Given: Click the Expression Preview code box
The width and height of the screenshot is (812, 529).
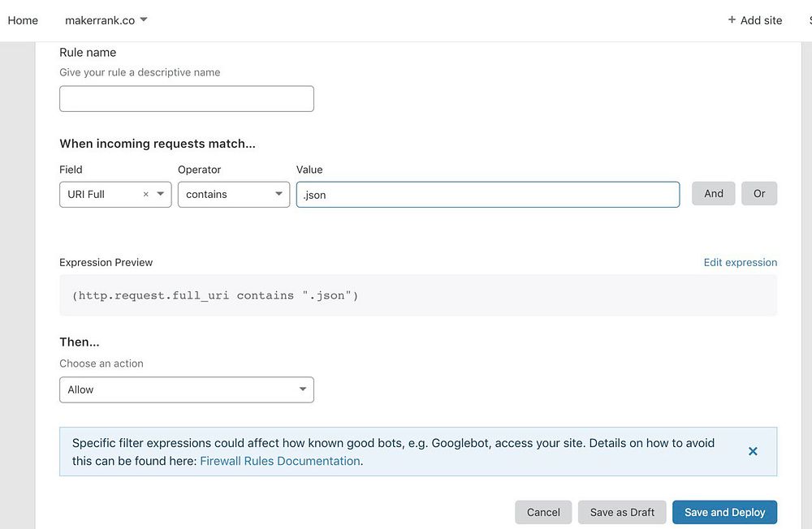Looking at the screenshot, I should click(x=418, y=295).
